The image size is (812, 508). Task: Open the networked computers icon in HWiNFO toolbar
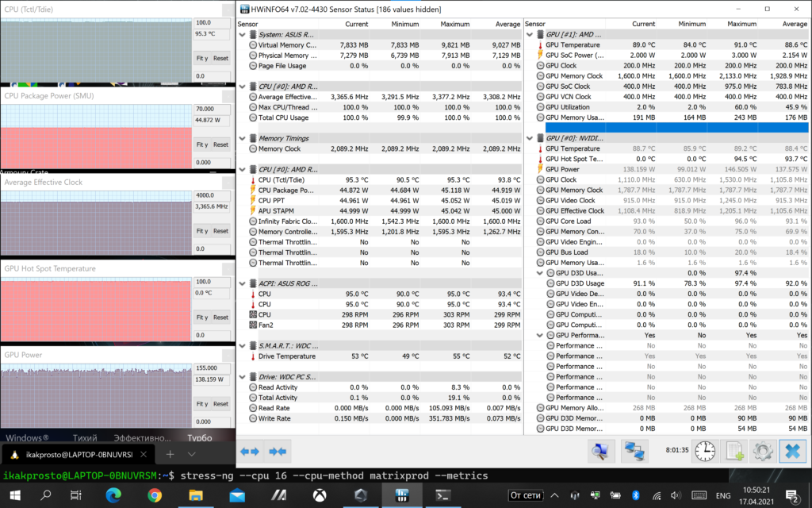point(634,452)
